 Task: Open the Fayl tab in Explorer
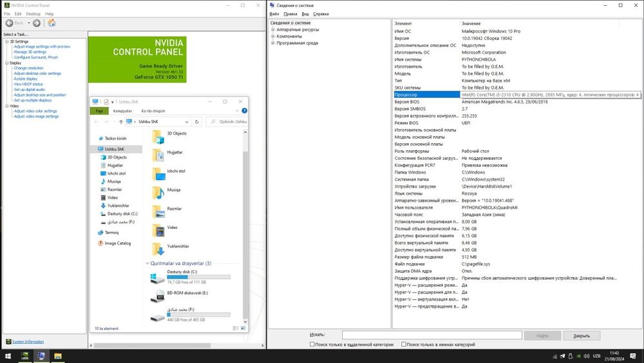point(99,111)
